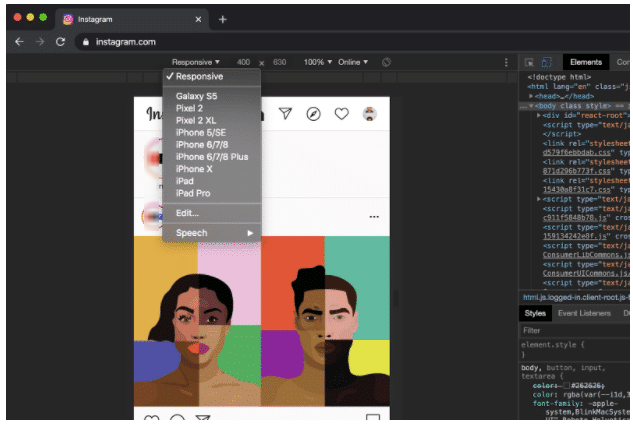The height and width of the screenshot is (427, 633).
Task: Expand the head element node
Action: [531, 96]
